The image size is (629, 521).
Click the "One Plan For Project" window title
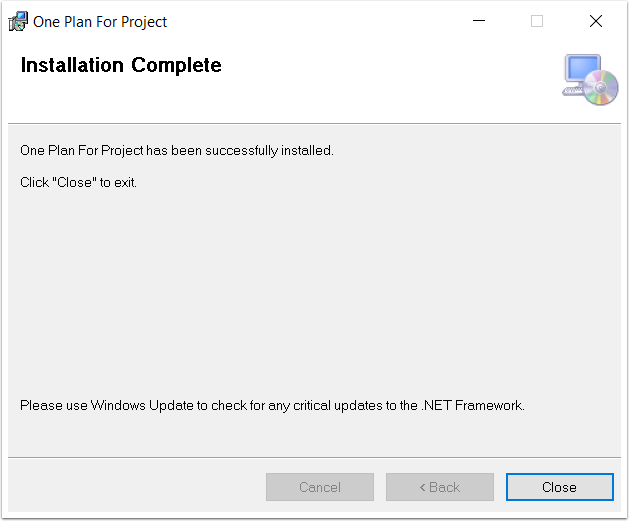click(100, 22)
